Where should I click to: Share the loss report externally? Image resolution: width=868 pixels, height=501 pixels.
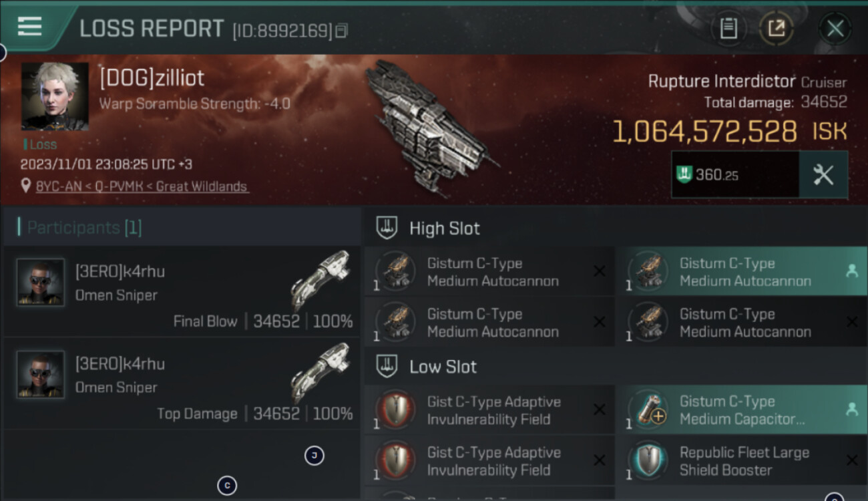(x=776, y=29)
